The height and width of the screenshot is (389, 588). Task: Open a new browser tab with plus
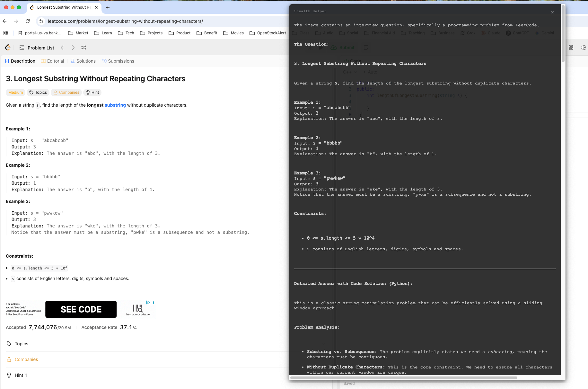(108, 7)
